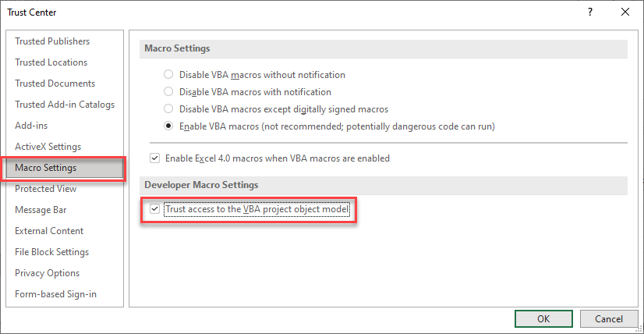Open File Block Settings
This screenshot has height=334, width=644.
[x=52, y=252]
